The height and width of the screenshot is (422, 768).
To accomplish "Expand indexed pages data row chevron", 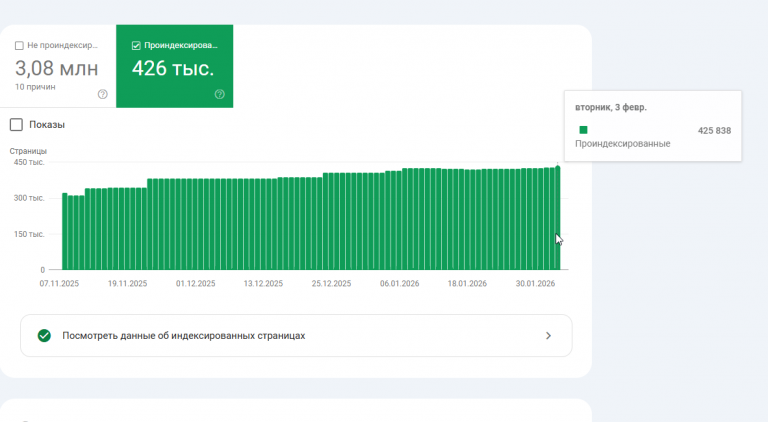I will [x=548, y=336].
